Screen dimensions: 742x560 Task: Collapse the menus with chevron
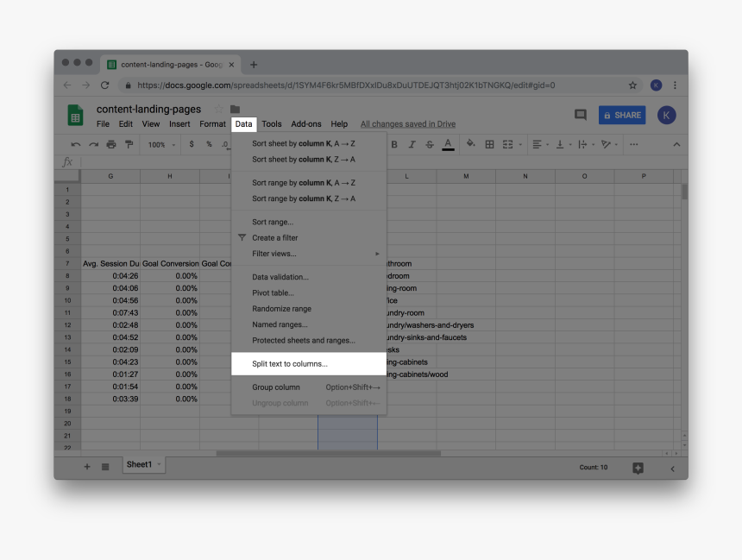click(x=676, y=145)
